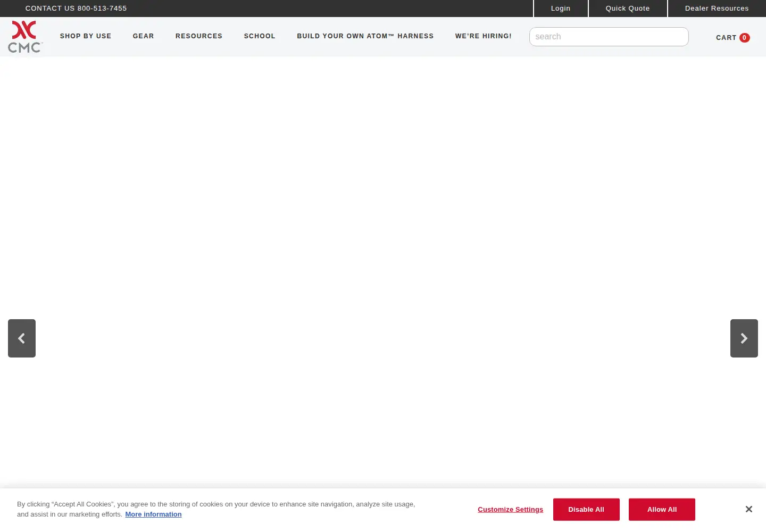Open the cart counter badge

click(x=745, y=38)
